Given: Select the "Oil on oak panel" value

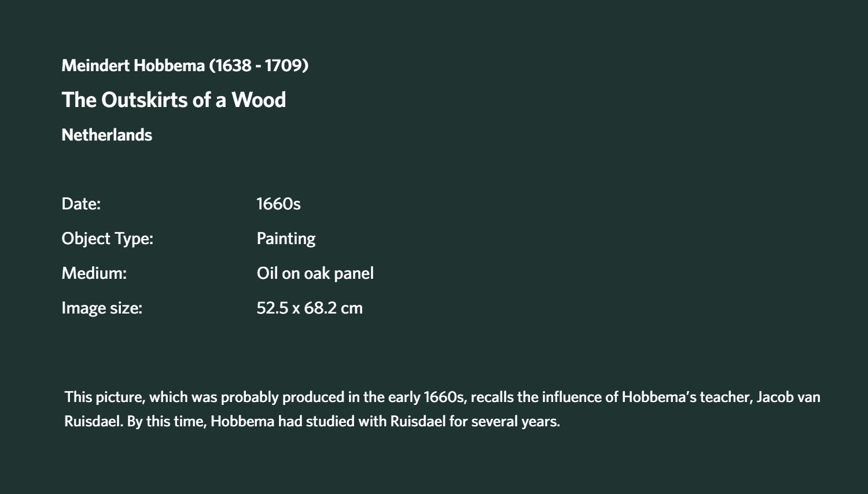Looking at the screenshot, I should pos(315,273).
